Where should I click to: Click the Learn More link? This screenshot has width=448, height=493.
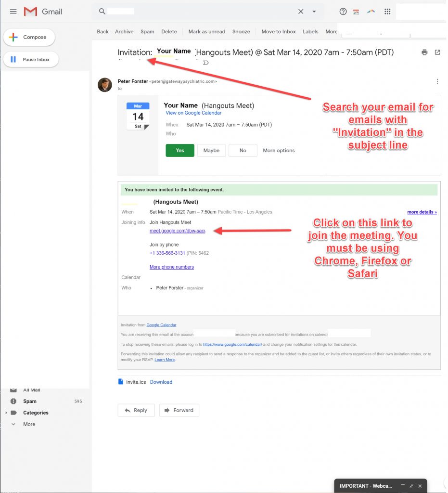(x=165, y=360)
